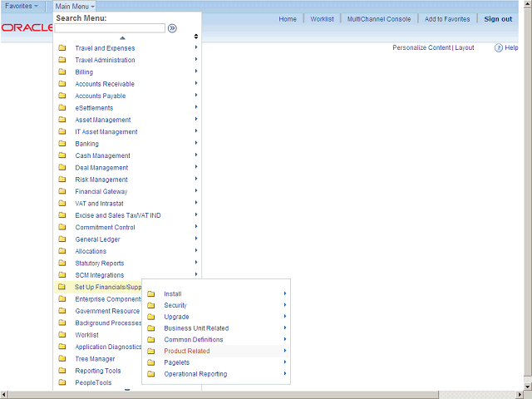Expand the Accounts Payable submenu arrow
The height and width of the screenshot is (399, 532).
196,96
